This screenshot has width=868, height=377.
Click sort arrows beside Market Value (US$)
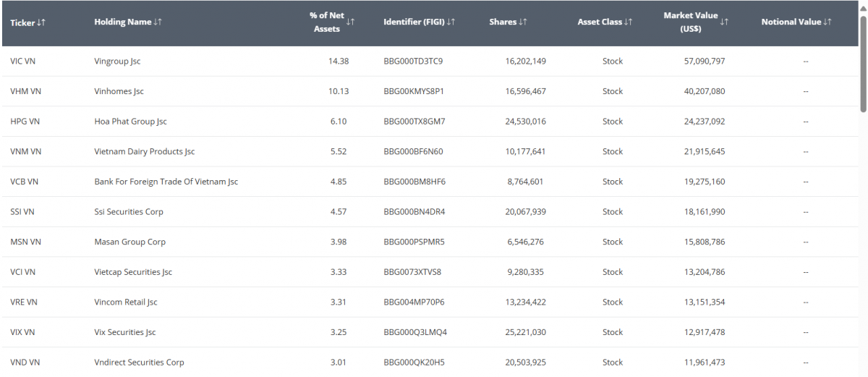(x=724, y=22)
